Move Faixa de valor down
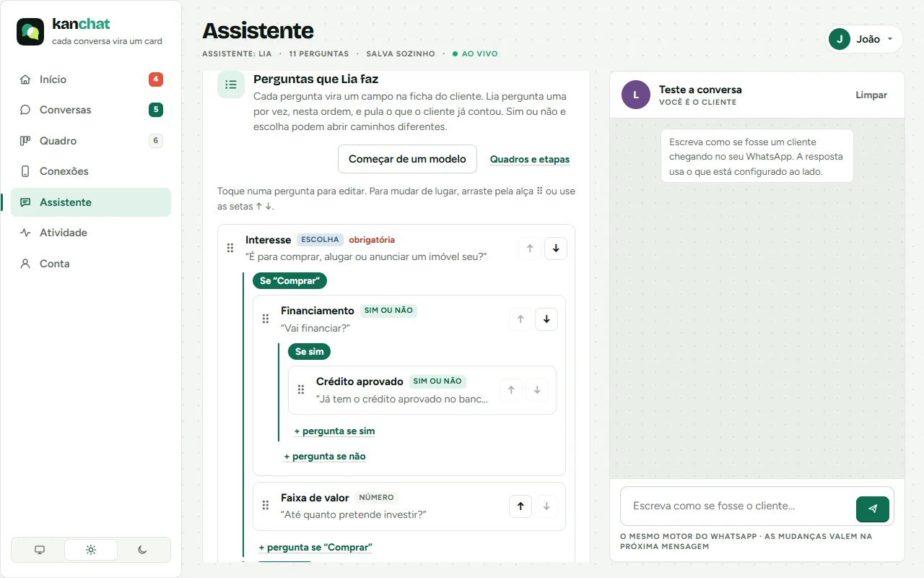924x578 pixels. pos(546,506)
